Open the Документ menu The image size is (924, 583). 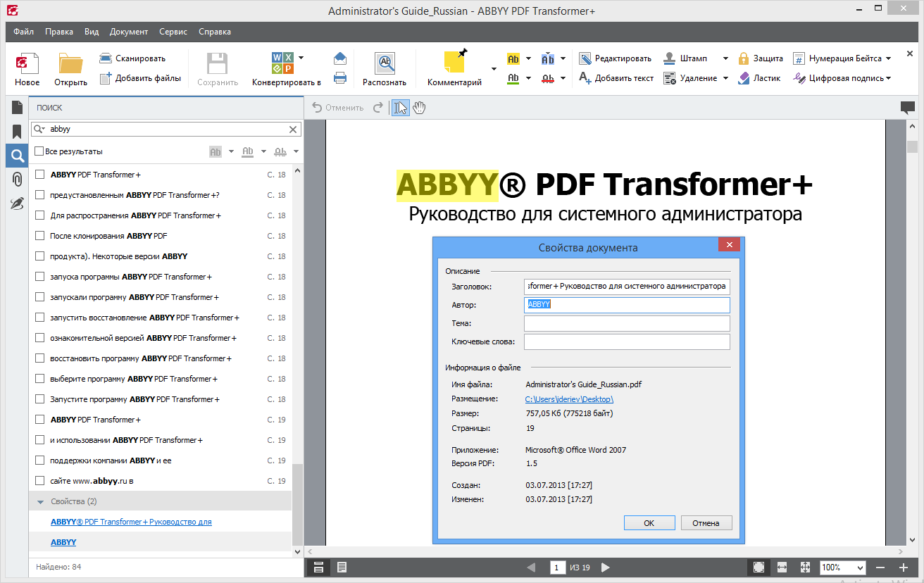click(x=129, y=32)
